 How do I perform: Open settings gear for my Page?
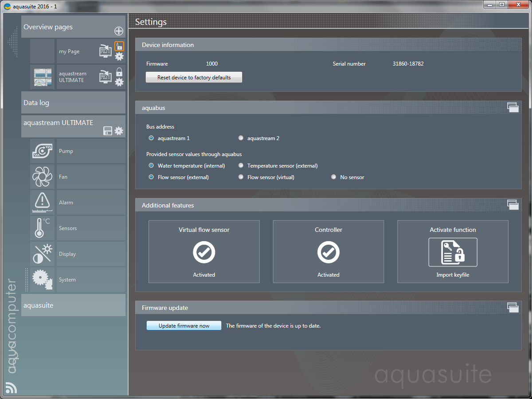point(119,56)
